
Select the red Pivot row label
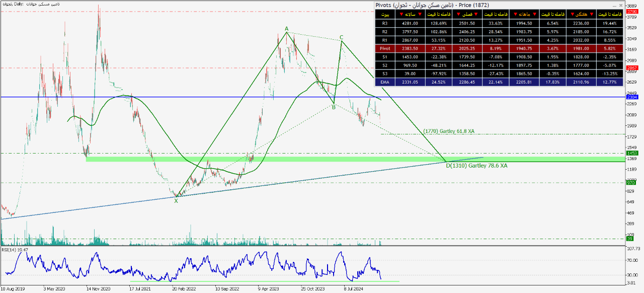pyautogui.click(x=385, y=49)
